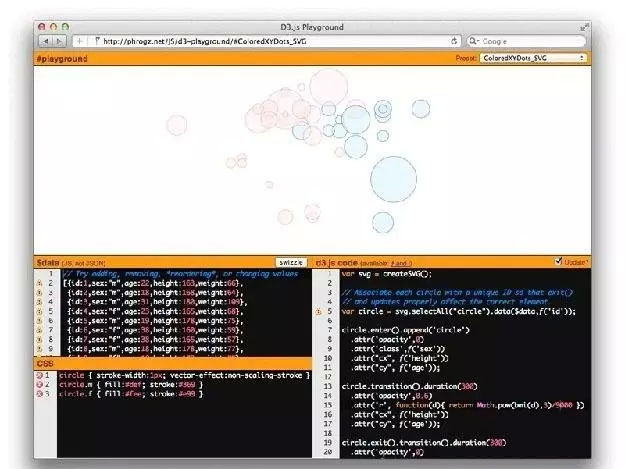
Task: Toggle the Update checkbox
Action: point(558,262)
